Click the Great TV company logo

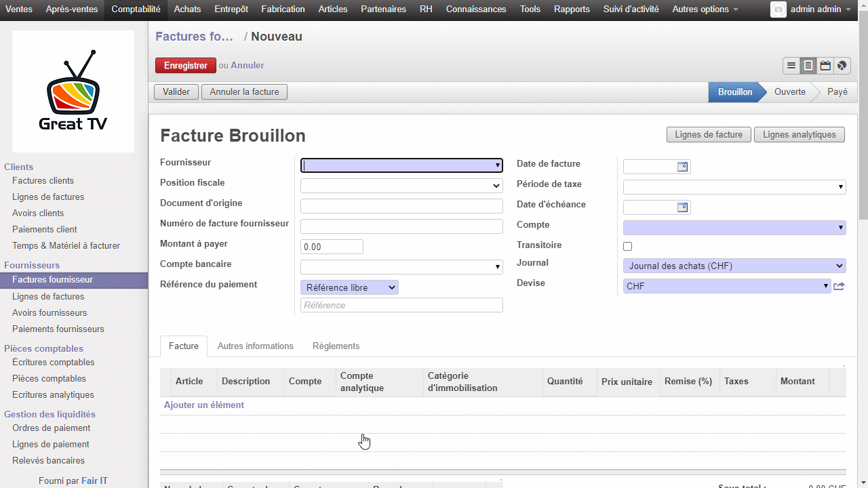point(73,91)
